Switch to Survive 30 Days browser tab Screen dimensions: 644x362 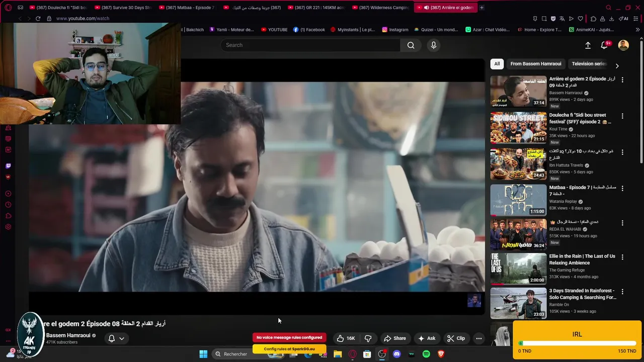[122, 8]
